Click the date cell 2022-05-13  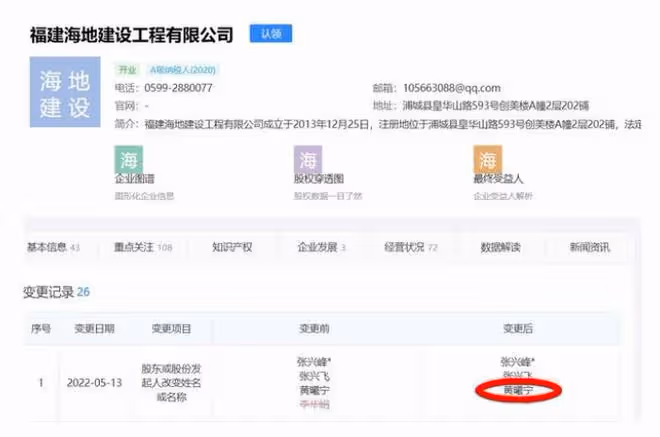point(94,383)
